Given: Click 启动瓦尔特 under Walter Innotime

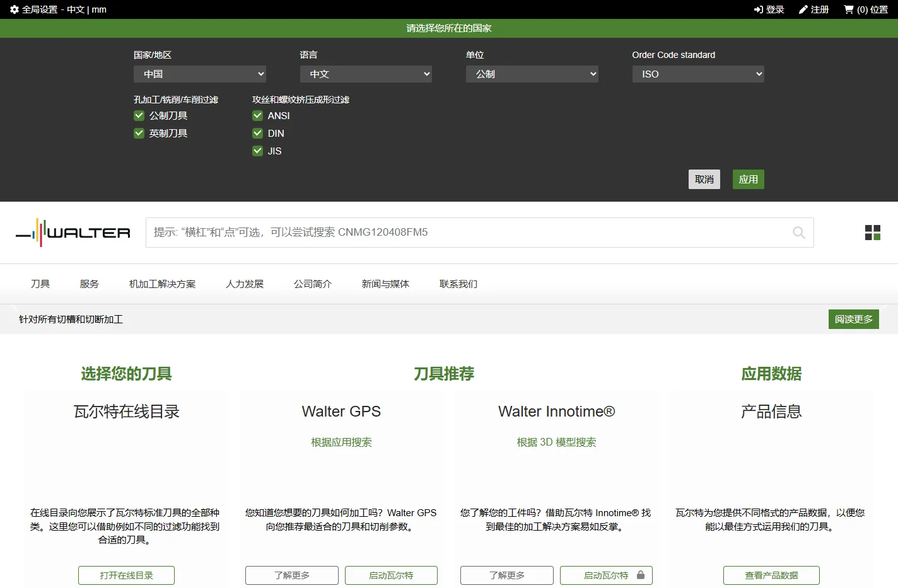Looking at the screenshot, I should tap(606, 575).
